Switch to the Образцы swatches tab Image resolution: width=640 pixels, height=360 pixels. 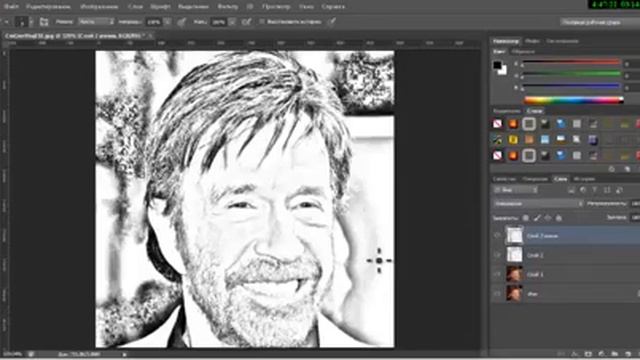523,52
